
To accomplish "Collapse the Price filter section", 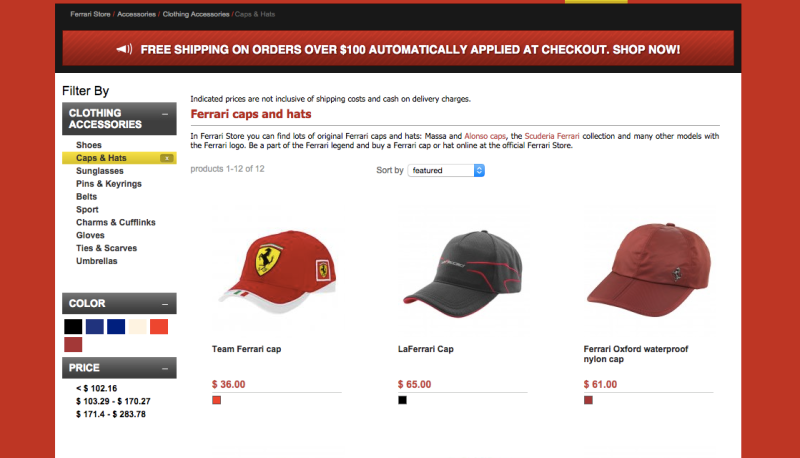I will 165,368.
